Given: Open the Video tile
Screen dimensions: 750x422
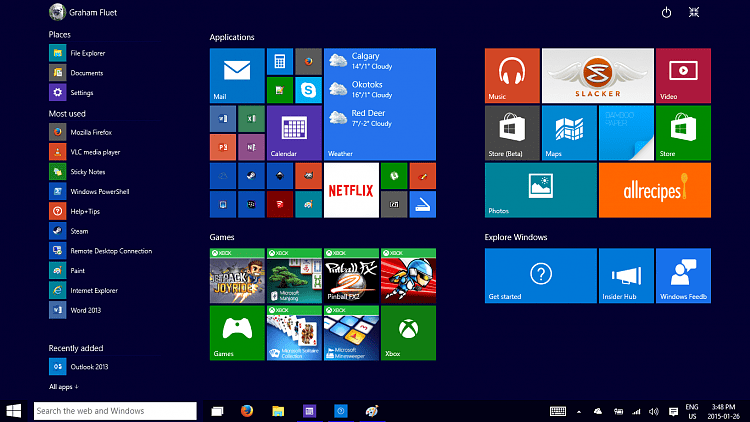Looking at the screenshot, I should pyautogui.click(x=683, y=76).
